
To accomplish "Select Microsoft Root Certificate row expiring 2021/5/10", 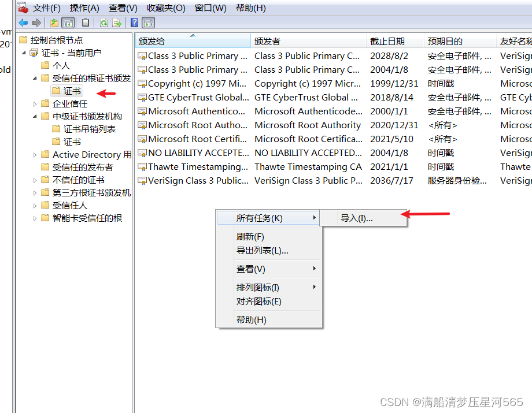I will 334,139.
